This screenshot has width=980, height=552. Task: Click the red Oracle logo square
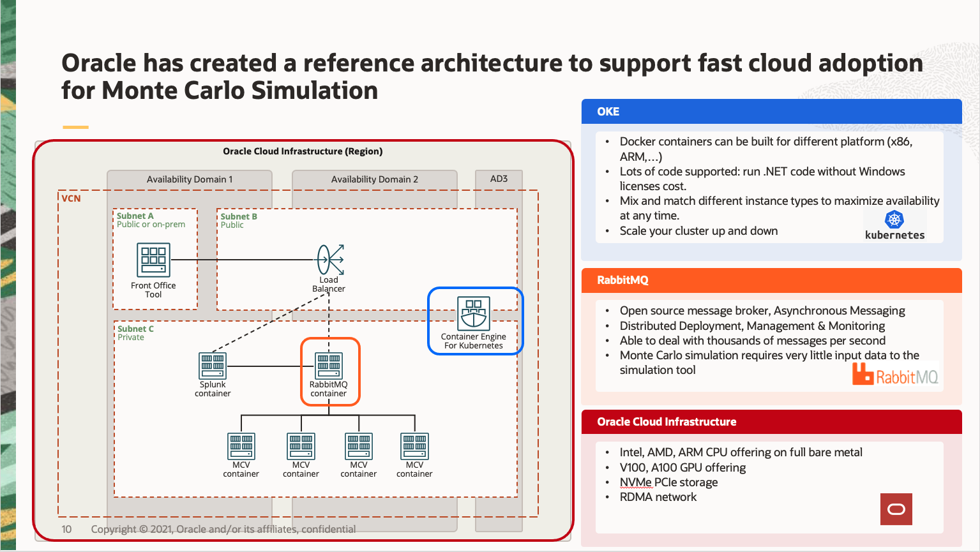click(896, 509)
